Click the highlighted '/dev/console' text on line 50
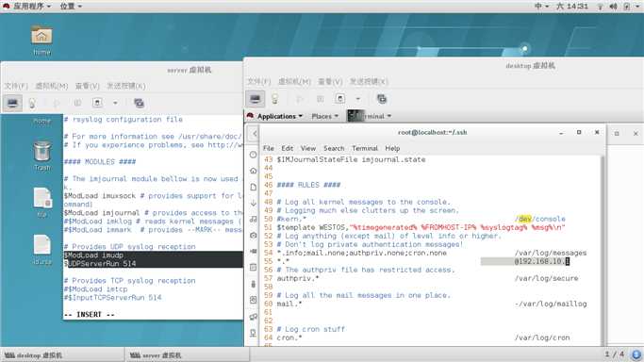This screenshot has height=362, width=644. point(539,219)
